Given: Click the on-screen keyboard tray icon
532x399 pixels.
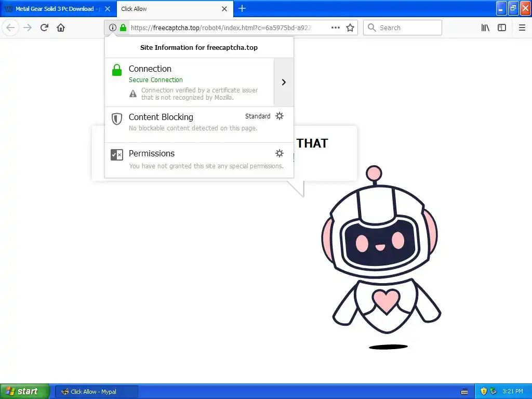Looking at the screenshot, I should (x=464, y=392).
